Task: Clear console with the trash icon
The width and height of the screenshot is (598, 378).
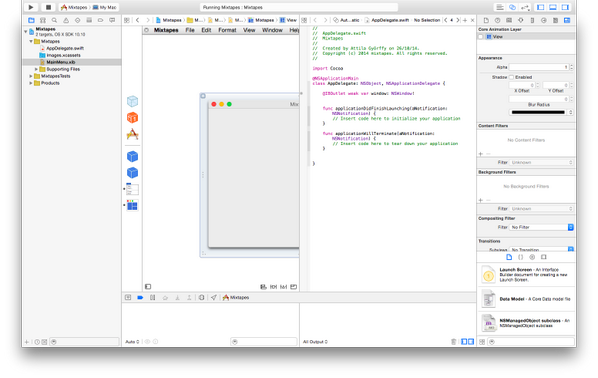Action: [453, 342]
